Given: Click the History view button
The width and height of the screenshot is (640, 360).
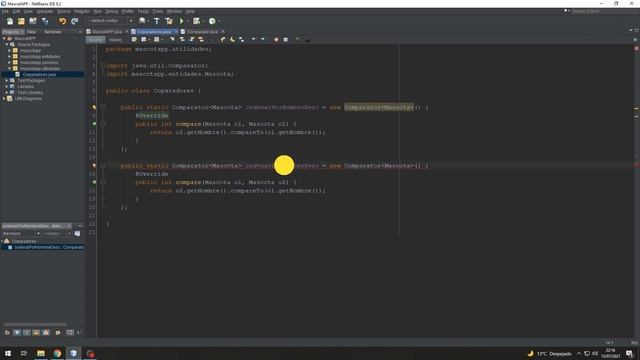Looking at the screenshot, I should click(x=116, y=40).
